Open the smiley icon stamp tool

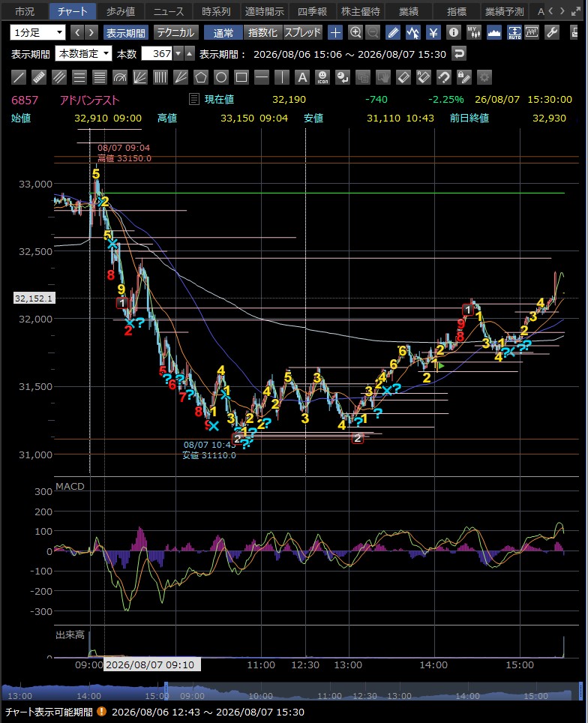point(322,77)
